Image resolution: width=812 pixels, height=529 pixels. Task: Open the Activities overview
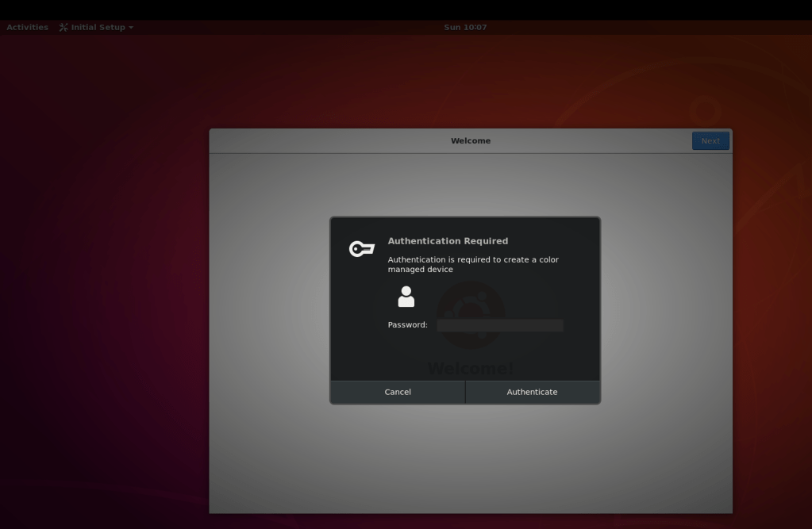pyautogui.click(x=28, y=28)
